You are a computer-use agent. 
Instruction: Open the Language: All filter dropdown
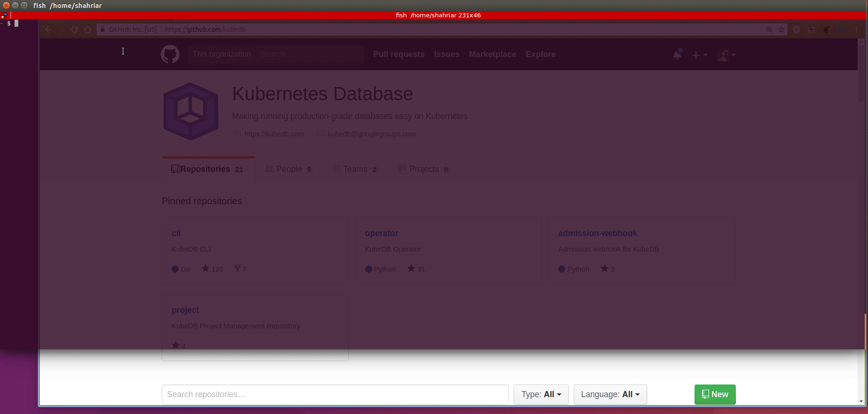pos(610,394)
